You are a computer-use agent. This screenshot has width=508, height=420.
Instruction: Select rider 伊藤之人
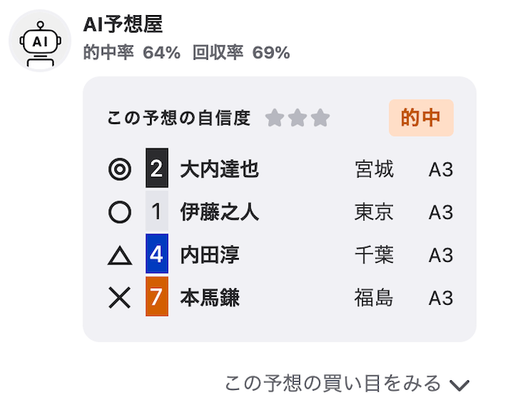click(219, 212)
